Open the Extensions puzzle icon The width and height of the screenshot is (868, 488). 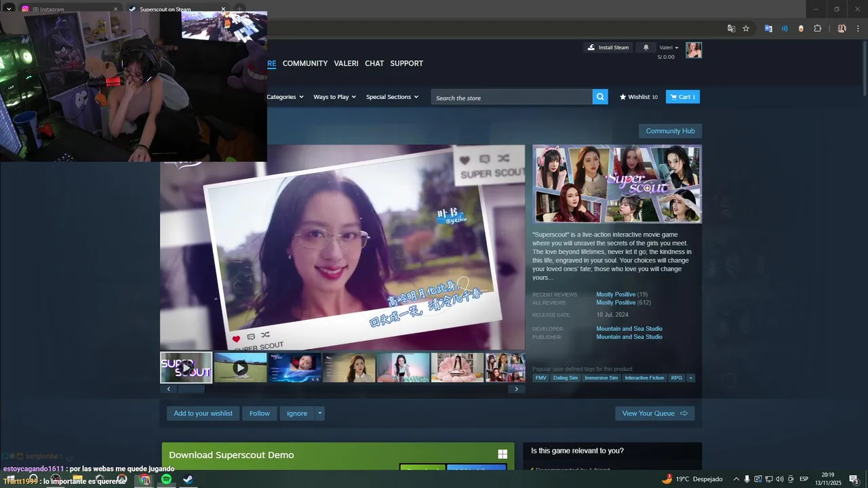point(817,28)
